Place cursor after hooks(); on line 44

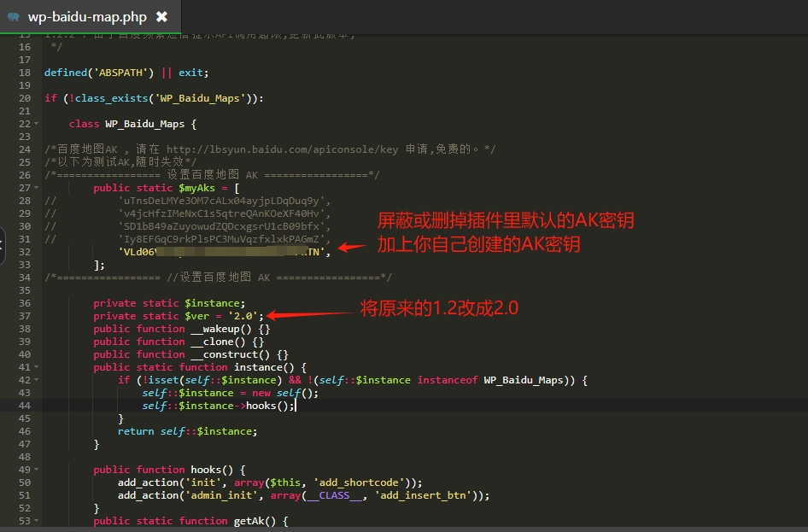click(296, 406)
